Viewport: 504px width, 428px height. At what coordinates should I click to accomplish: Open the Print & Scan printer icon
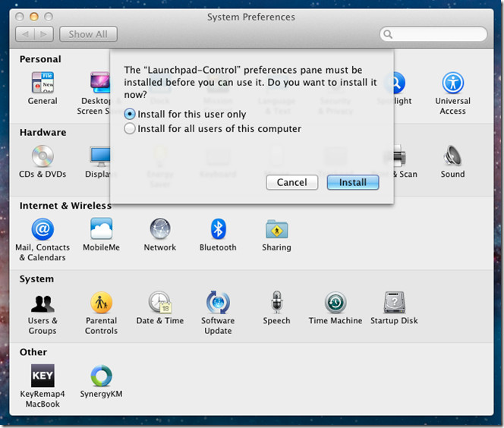coord(400,156)
